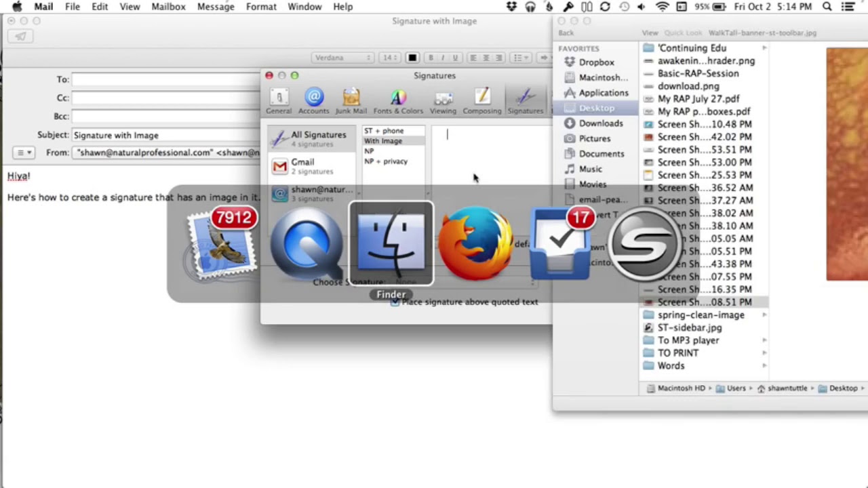Expand the spring-clean-image folder
868x488 pixels.
[x=764, y=315]
